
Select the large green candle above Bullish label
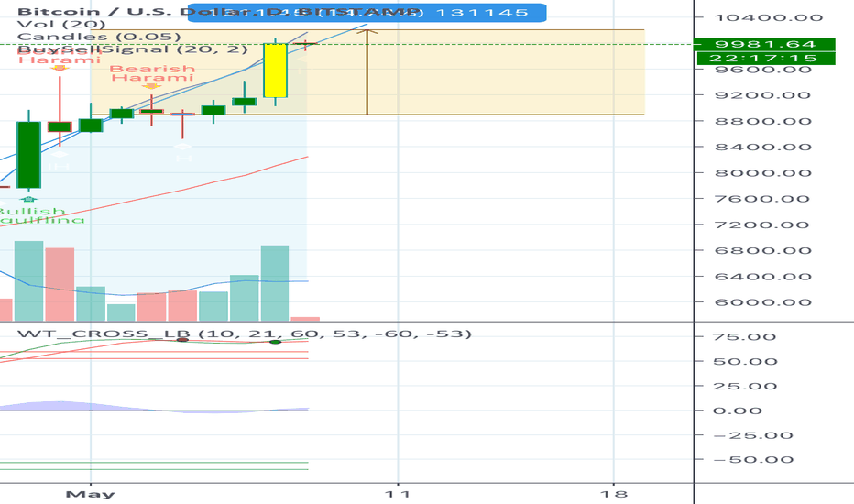[28, 155]
